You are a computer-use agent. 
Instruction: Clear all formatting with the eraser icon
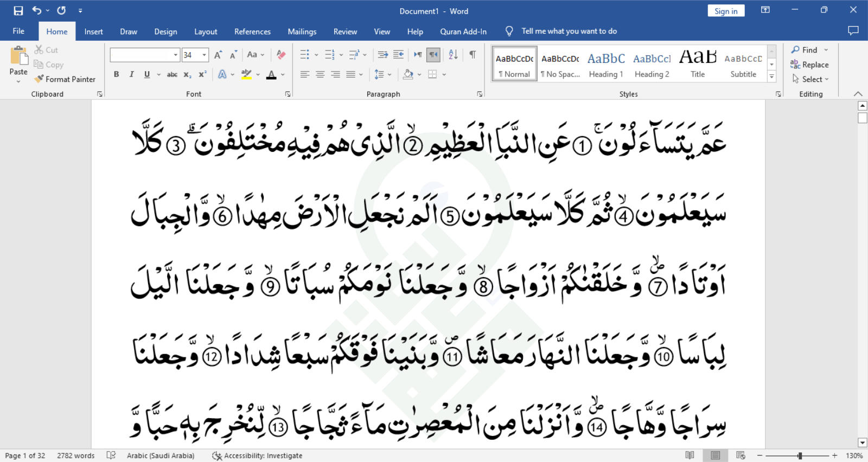point(281,55)
